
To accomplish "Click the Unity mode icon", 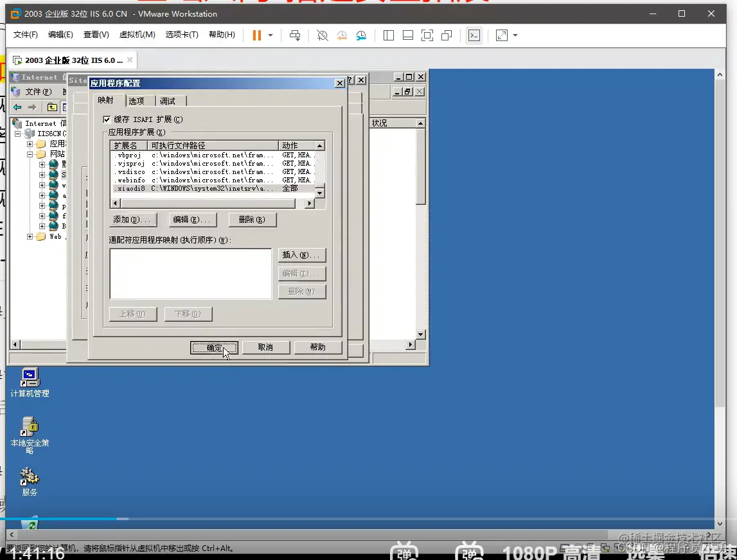I will 447,35.
